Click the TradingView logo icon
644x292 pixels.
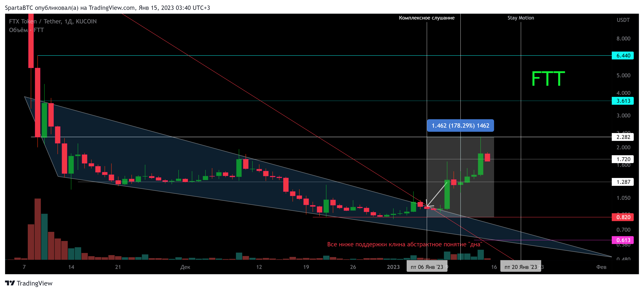[x=10, y=283]
